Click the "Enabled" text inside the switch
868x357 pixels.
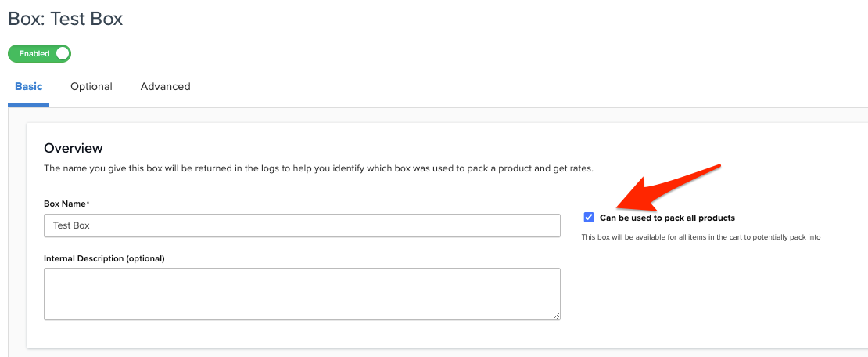pos(34,54)
